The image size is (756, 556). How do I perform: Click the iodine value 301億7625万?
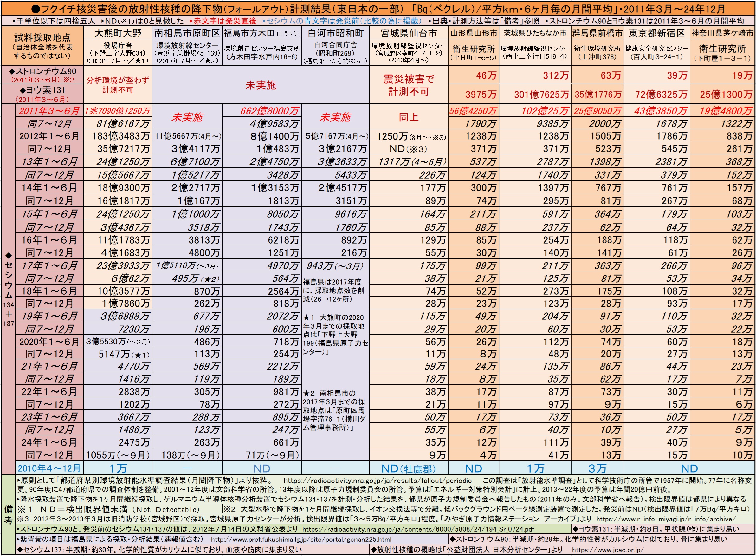[x=541, y=94]
